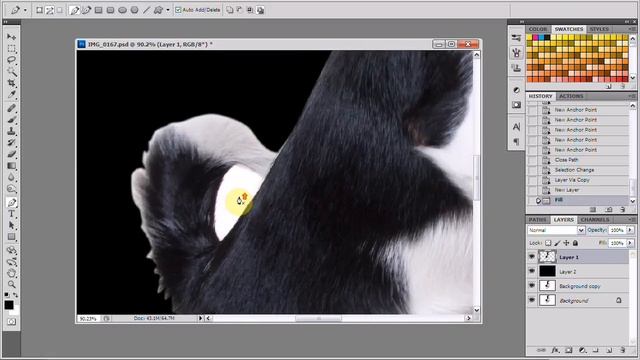Select the Path Selection tool
The image size is (640, 360).
point(11,225)
